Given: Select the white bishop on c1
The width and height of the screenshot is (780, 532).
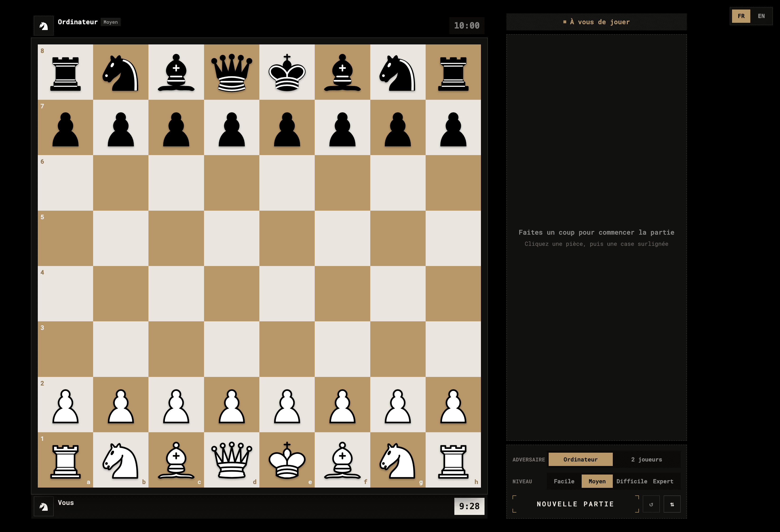Looking at the screenshot, I should [x=176, y=460].
